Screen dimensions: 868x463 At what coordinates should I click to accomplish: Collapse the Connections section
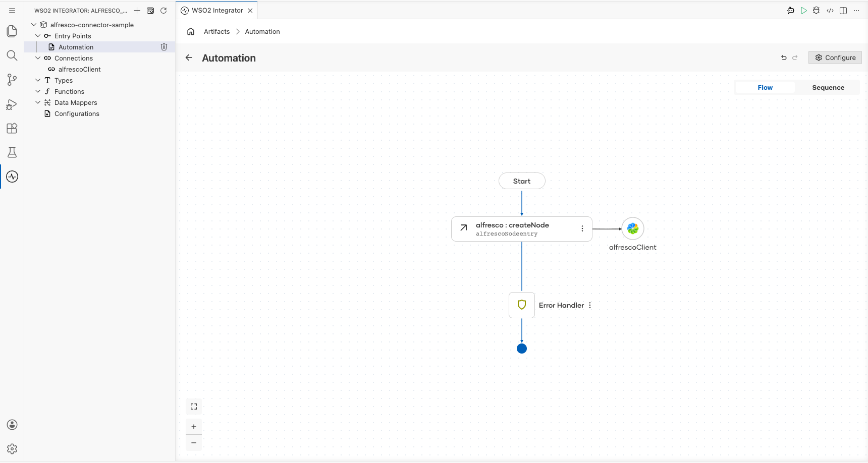click(x=38, y=58)
